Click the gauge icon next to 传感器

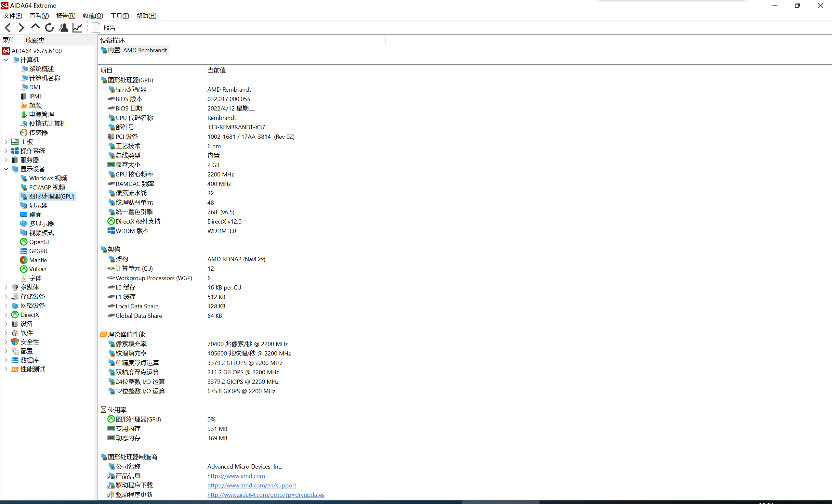24,133
